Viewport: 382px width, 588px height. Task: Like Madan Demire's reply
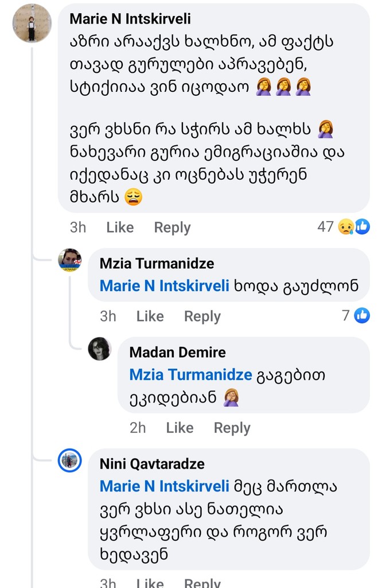[x=180, y=428]
